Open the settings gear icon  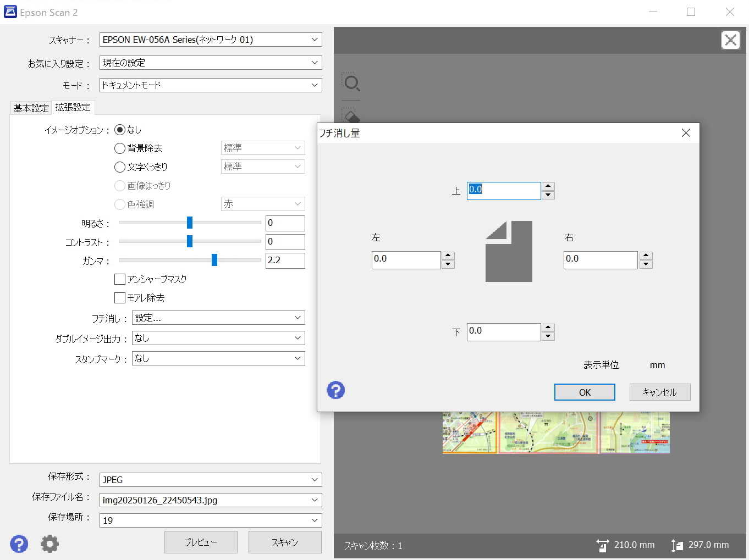pyautogui.click(x=49, y=544)
